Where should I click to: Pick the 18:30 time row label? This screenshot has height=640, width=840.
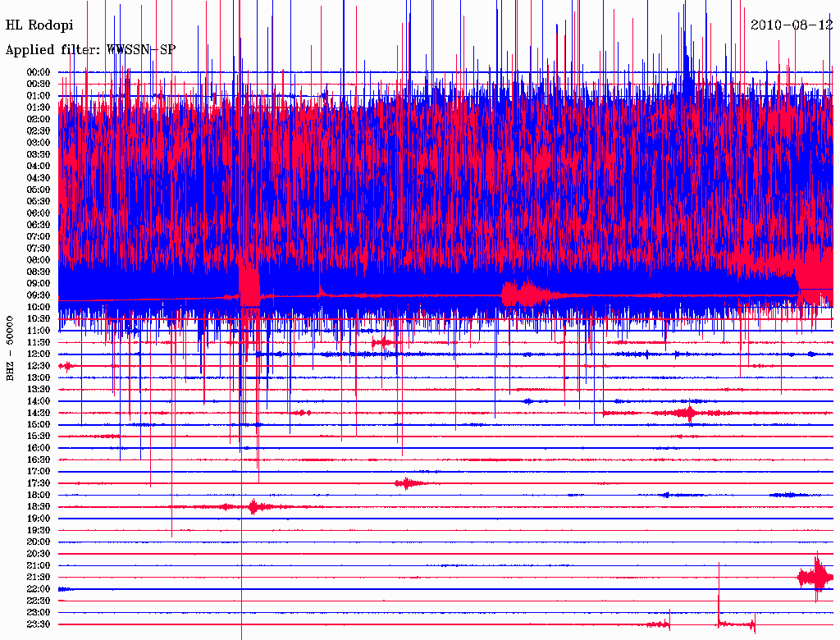(39, 507)
